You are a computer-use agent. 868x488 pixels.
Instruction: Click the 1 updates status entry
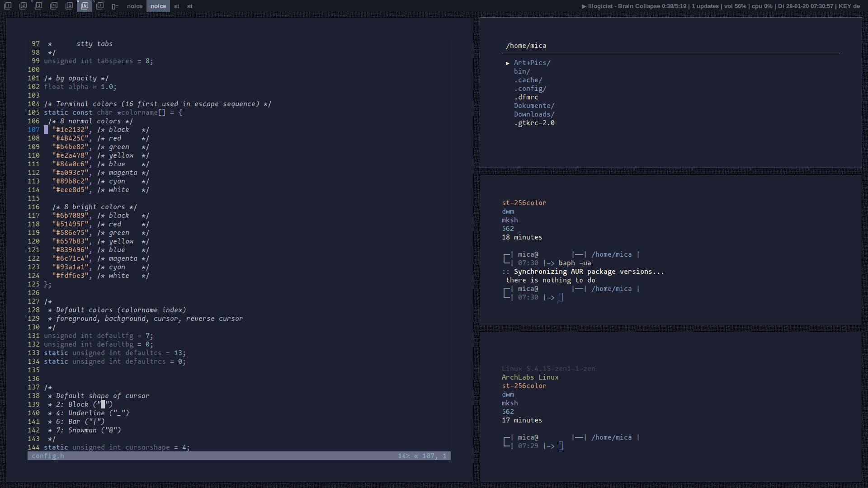pyautogui.click(x=705, y=6)
